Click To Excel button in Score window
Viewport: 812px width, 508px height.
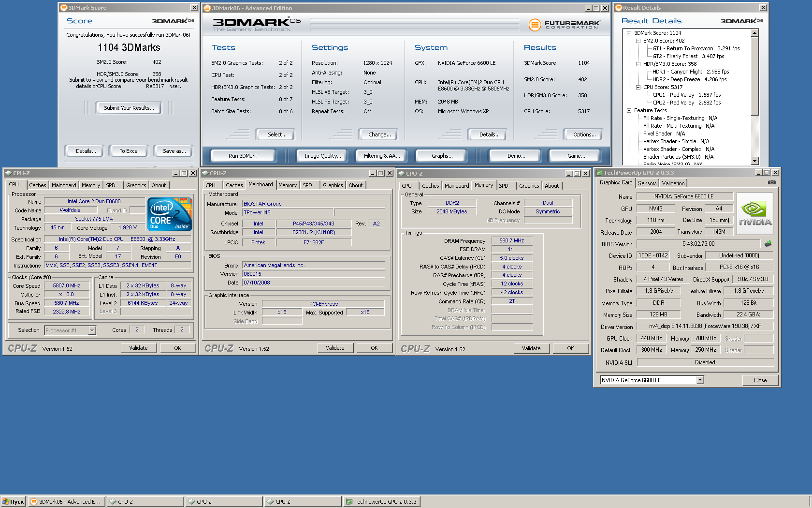tap(129, 151)
